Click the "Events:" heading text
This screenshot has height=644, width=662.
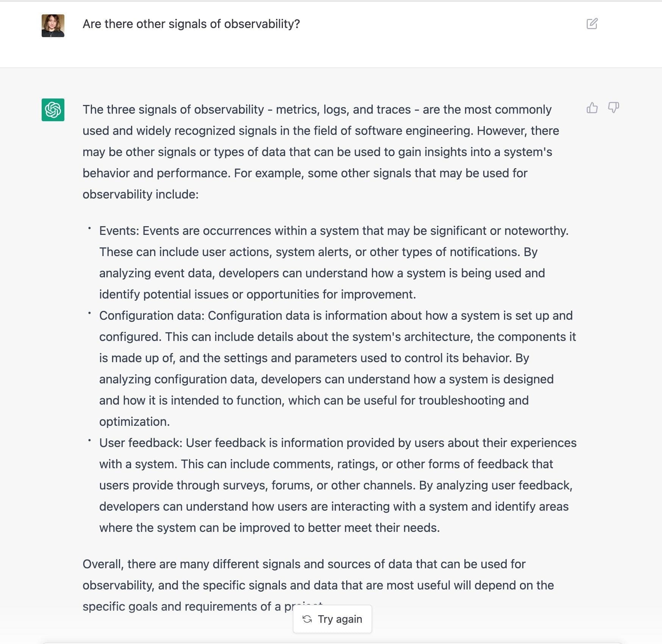click(119, 231)
